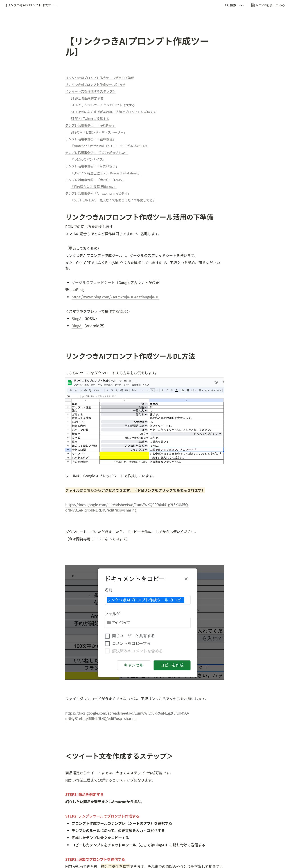Open the グーグルスプレッドシート link
The height and width of the screenshot is (868, 289).
pyautogui.click(x=93, y=282)
